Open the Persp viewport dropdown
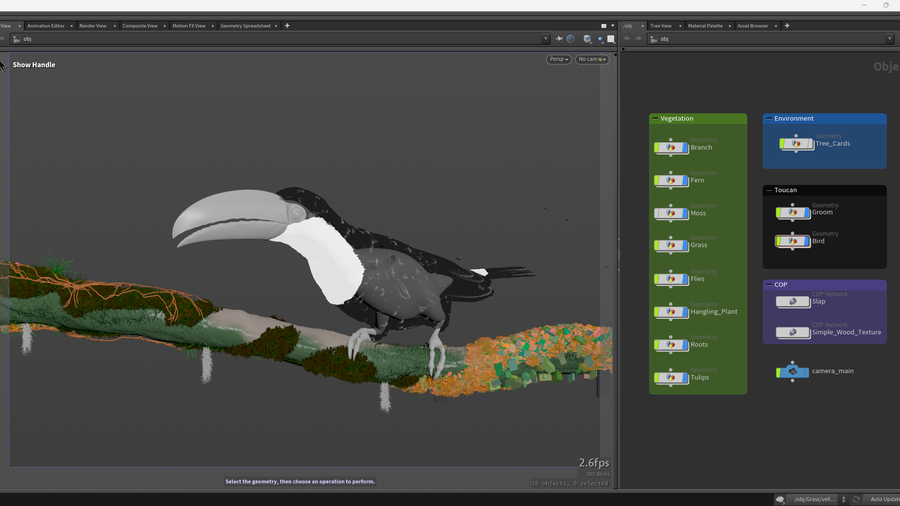The height and width of the screenshot is (506, 900). pos(558,59)
